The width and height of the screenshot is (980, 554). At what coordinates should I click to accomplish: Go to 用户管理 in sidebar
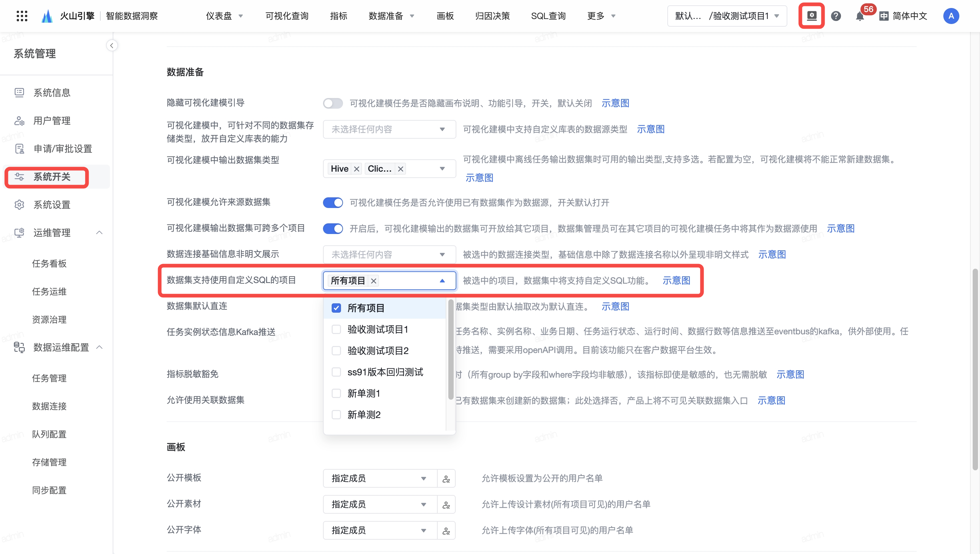(52, 121)
